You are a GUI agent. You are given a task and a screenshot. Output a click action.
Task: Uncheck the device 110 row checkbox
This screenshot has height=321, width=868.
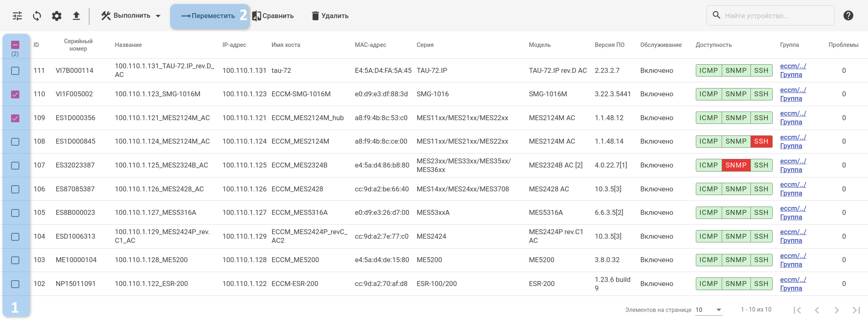[15, 94]
